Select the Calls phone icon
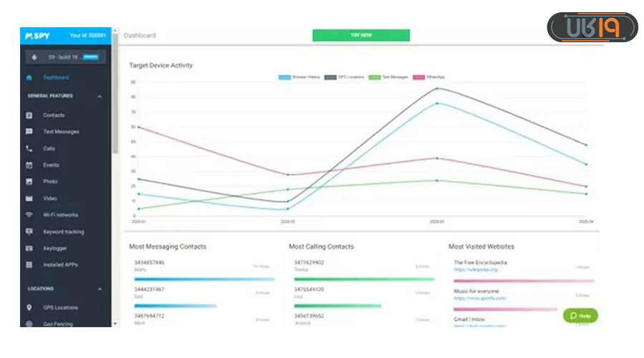The image size is (644, 358). point(29,149)
